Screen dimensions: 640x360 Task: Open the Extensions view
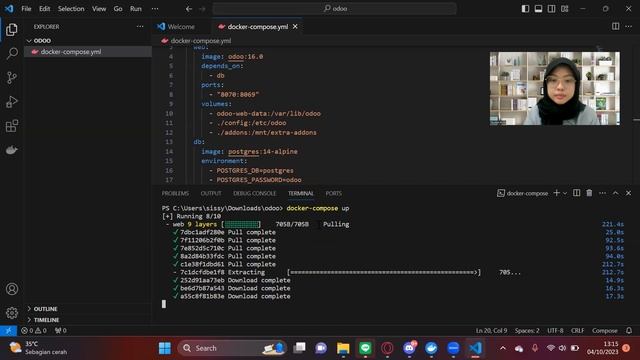[x=12, y=126]
